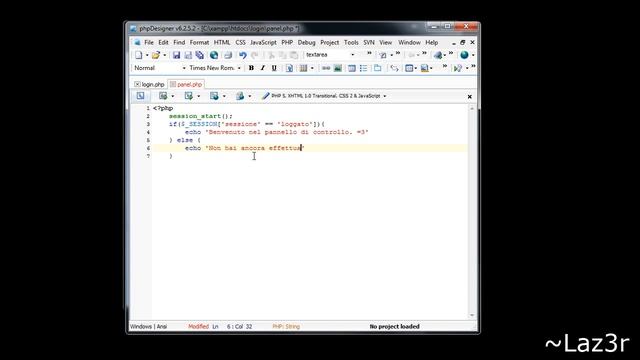This screenshot has width=640, height=360.
Task: Click the pencil icon beside PHP 5 scheme
Action: tap(266, 96)
